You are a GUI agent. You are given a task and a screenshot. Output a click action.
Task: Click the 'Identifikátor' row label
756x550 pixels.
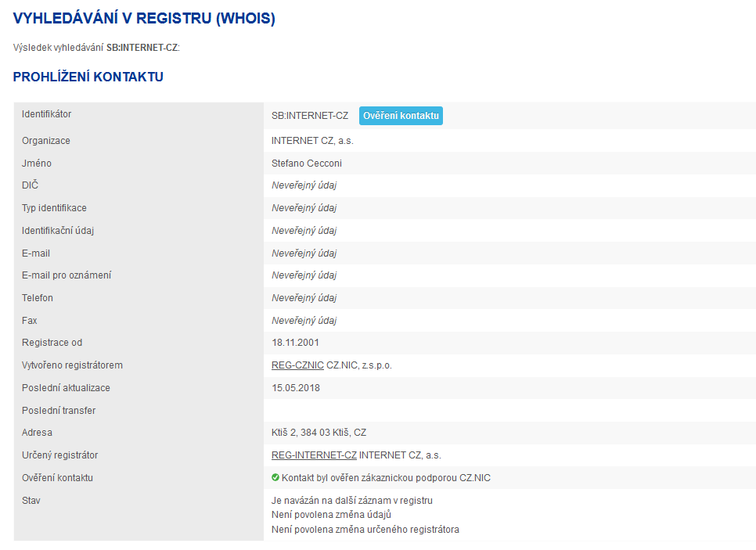point(46,114)
